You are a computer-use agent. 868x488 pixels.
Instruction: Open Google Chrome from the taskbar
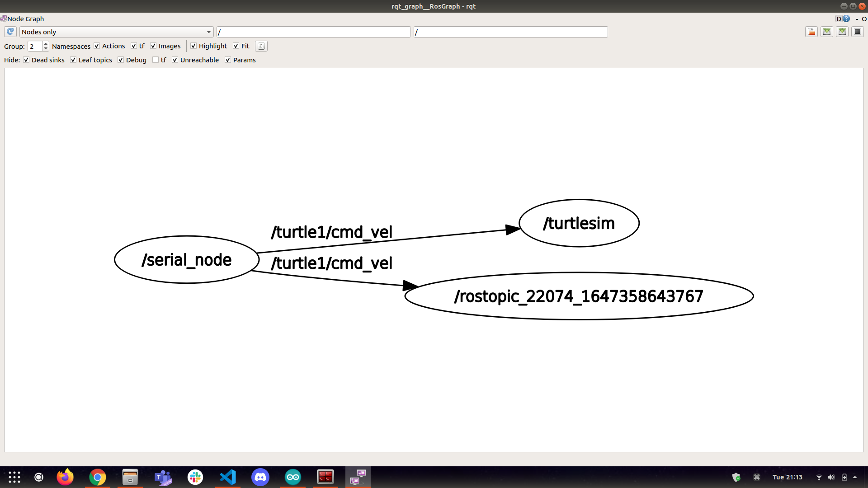pyautogui.click(x=98, y=477)
